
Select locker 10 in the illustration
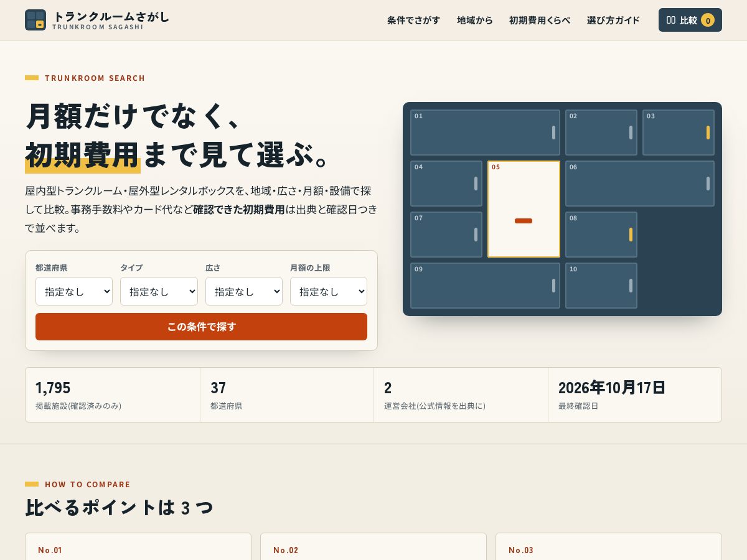[x=601, y=286]
